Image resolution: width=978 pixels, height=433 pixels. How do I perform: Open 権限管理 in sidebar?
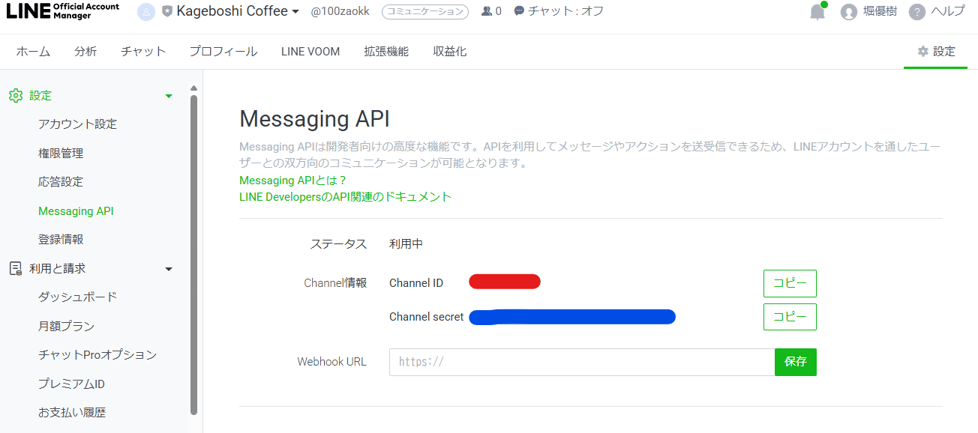click(61, 153)
